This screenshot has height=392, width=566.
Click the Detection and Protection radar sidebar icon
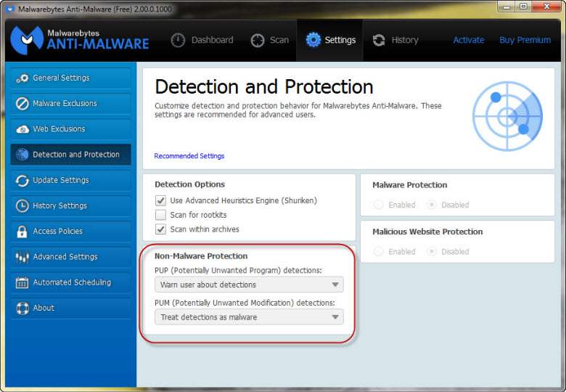pos(22,155)
